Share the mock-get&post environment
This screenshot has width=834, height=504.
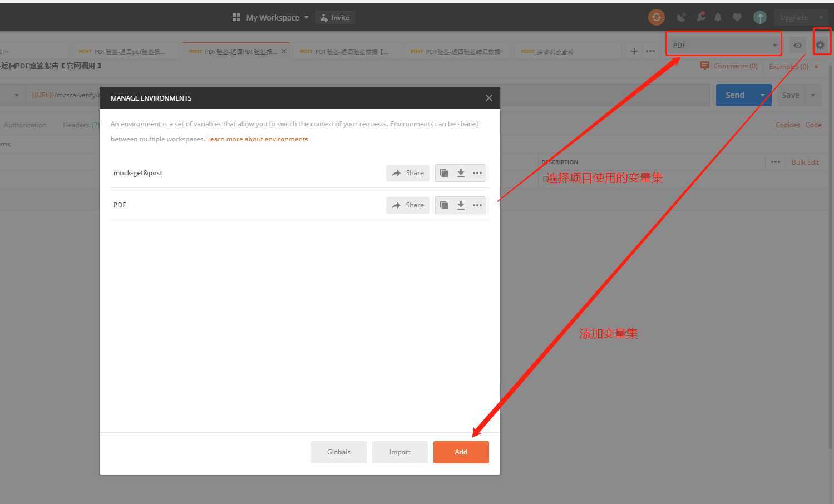point(408,173)
